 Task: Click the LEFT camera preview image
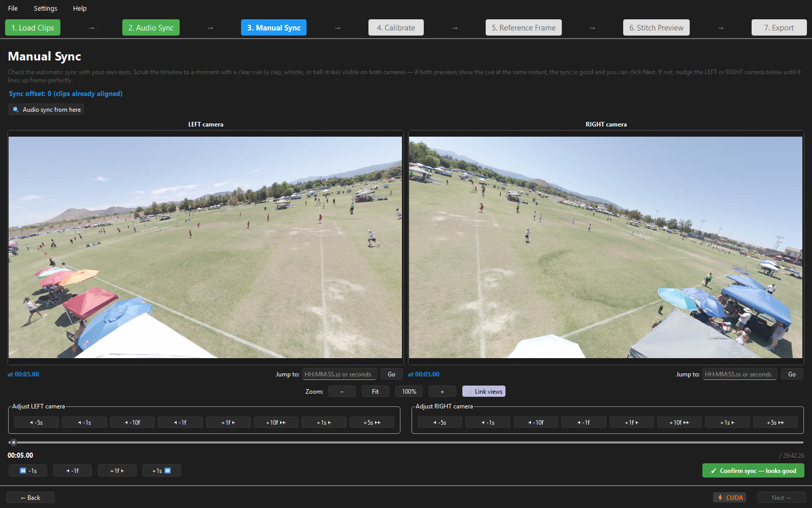point(205,247)
